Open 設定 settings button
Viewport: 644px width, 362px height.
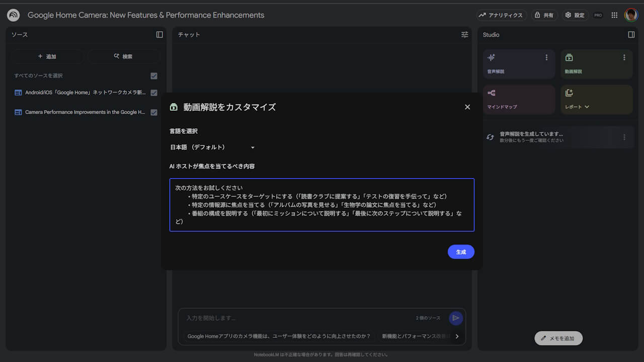(x=575, y=15)
